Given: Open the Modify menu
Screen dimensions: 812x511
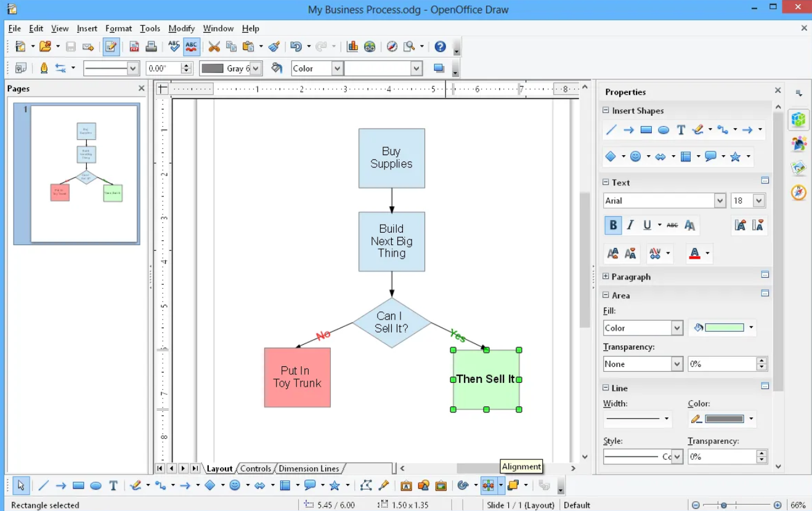Looking at the screenshot, I should point(181,28).
